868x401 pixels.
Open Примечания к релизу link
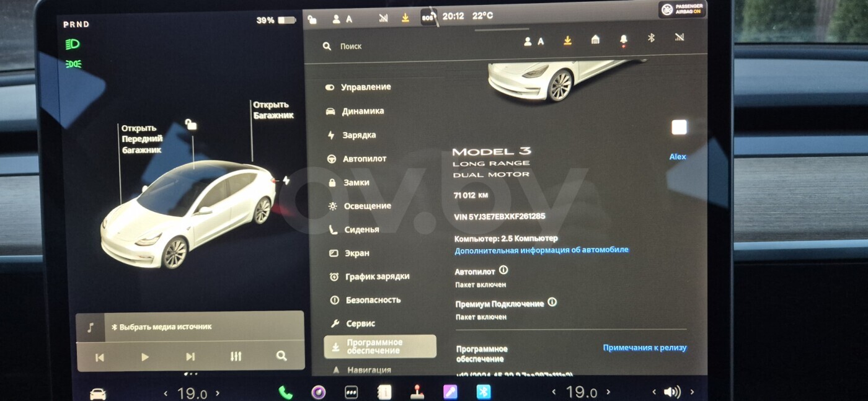(645, 348)
